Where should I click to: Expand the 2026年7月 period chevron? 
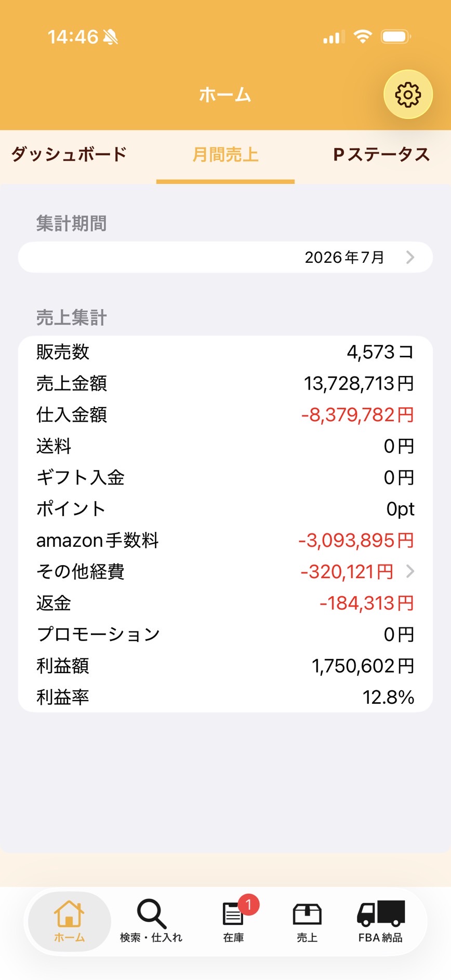point(410,257)
